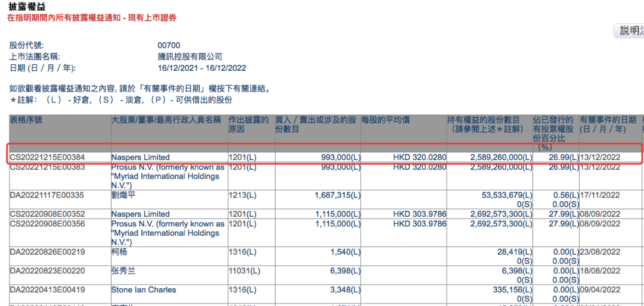Open the 08/09/2022 date link in row CS20220908E00356
Screen dimensions: 644x306
pos(600,224)
